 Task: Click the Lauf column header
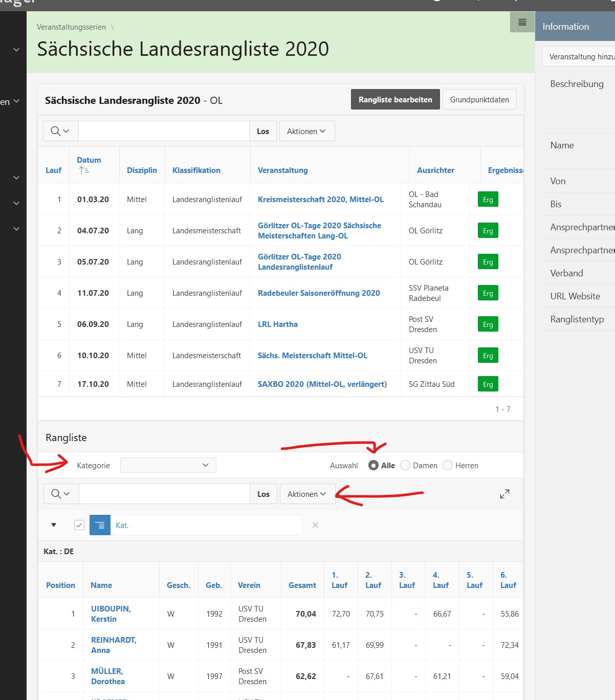click(x=53, y=170)
